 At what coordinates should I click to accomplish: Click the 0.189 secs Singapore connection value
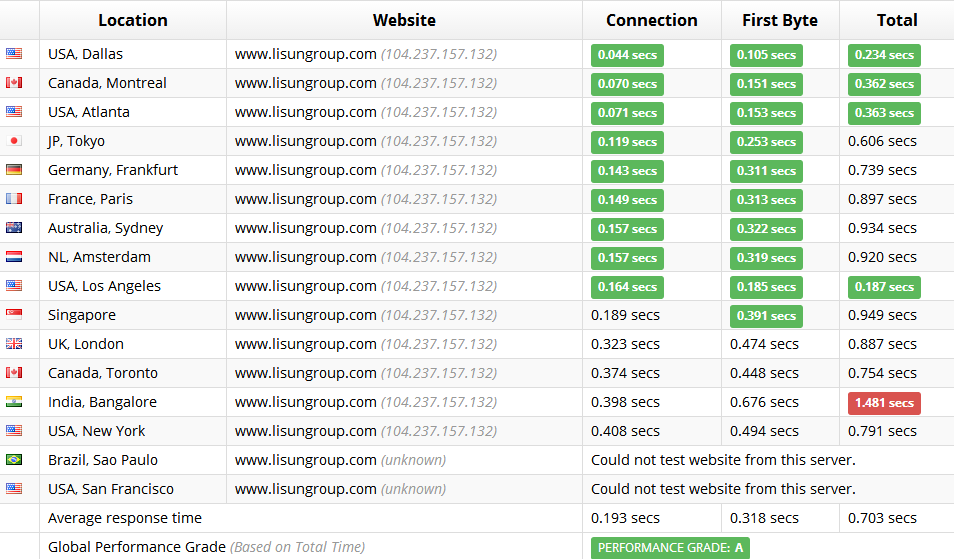(625, 315)
